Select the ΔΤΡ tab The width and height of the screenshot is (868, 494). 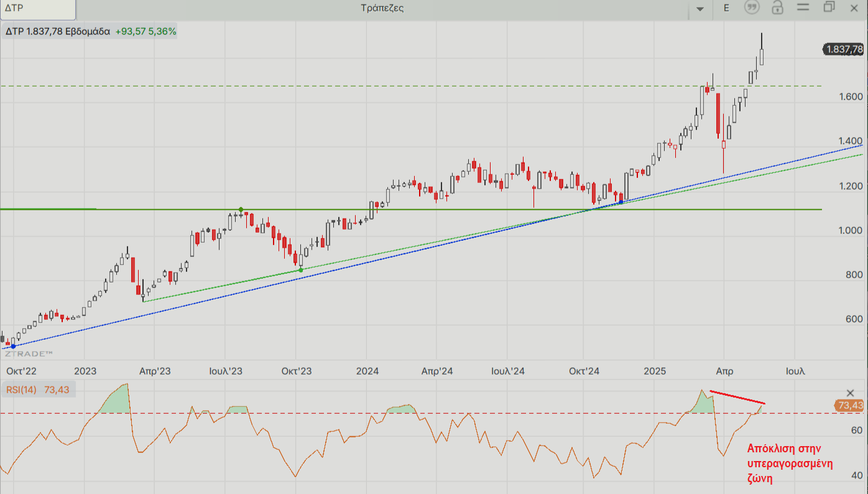37,8
